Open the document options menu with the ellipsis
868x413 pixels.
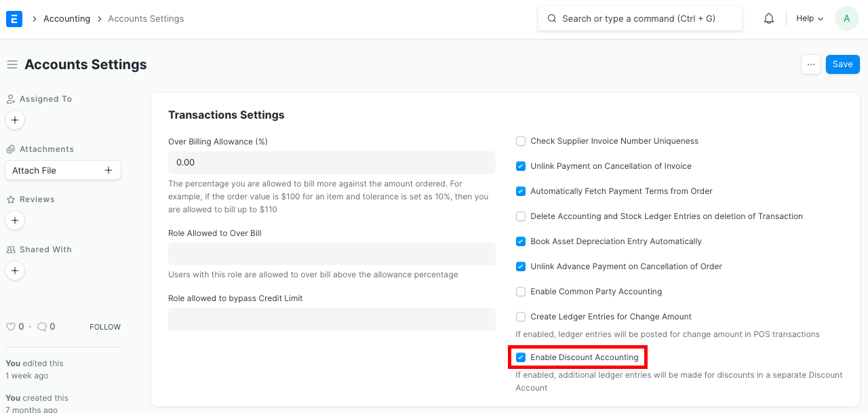pos(811,64)
